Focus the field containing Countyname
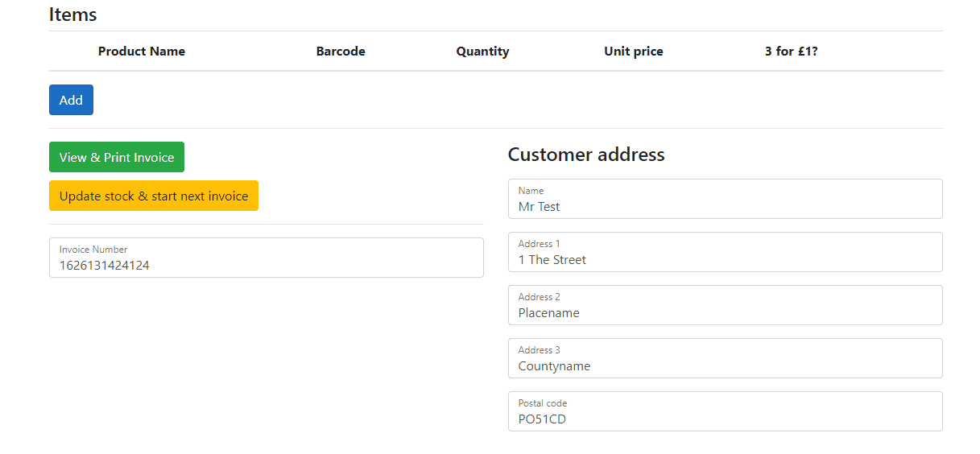980x454 pixels. pos(725,358)
